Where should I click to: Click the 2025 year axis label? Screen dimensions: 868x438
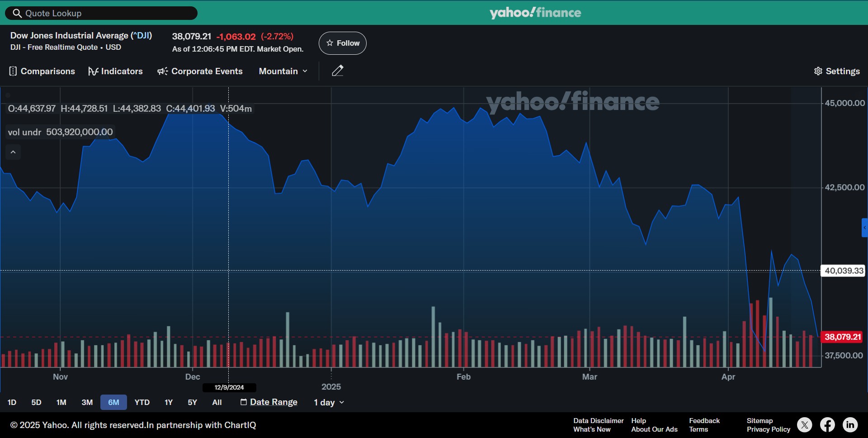[331, 387]
